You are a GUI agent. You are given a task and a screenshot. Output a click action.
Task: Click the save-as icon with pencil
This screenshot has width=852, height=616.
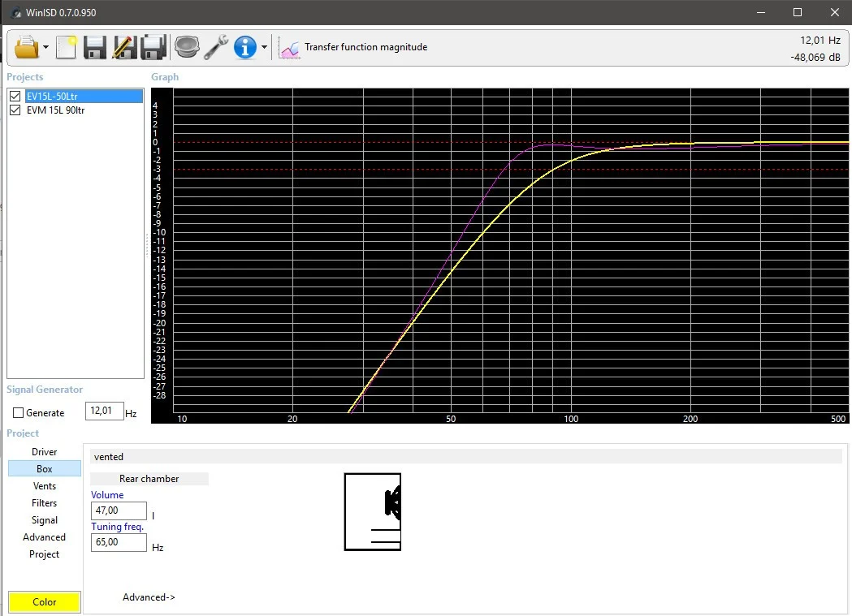point(123,47)
